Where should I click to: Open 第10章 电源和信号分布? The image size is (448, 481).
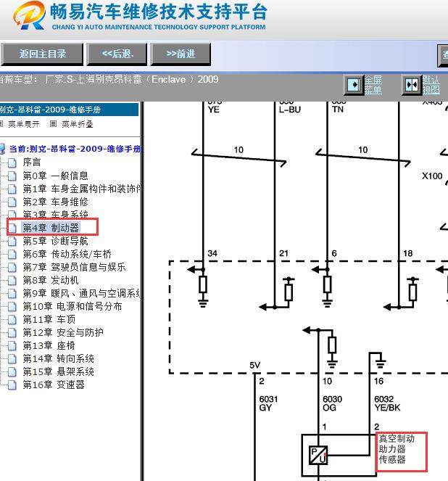(x=72, y=306)
